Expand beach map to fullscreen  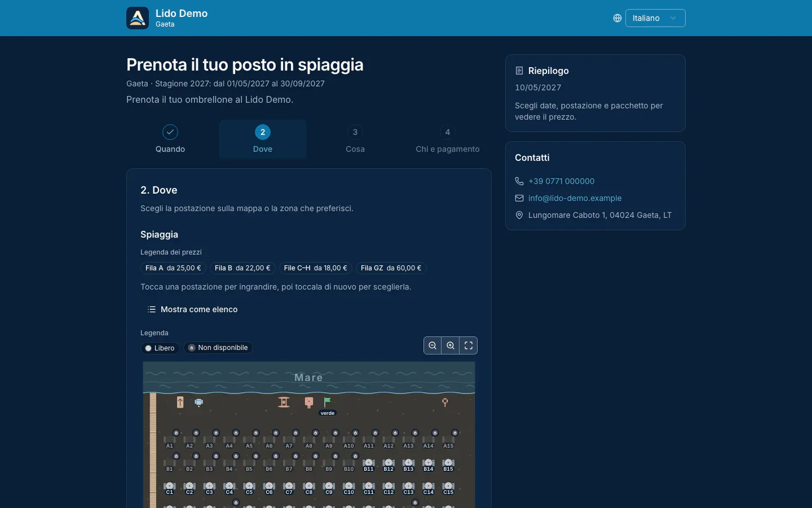469,345
